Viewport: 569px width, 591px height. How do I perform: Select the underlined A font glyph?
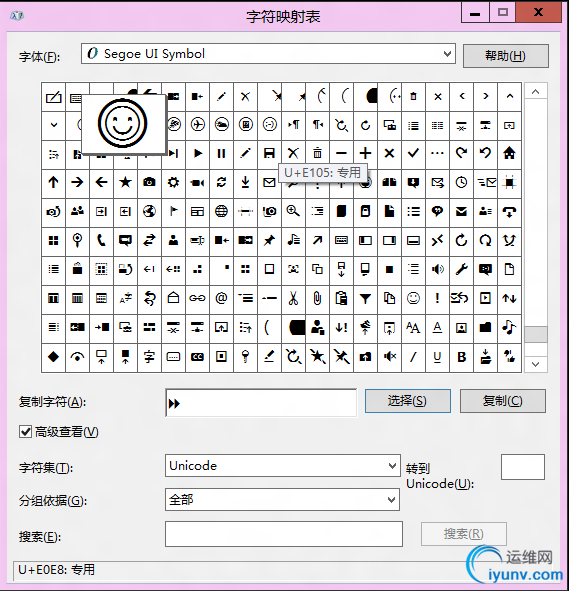[437, 328]
